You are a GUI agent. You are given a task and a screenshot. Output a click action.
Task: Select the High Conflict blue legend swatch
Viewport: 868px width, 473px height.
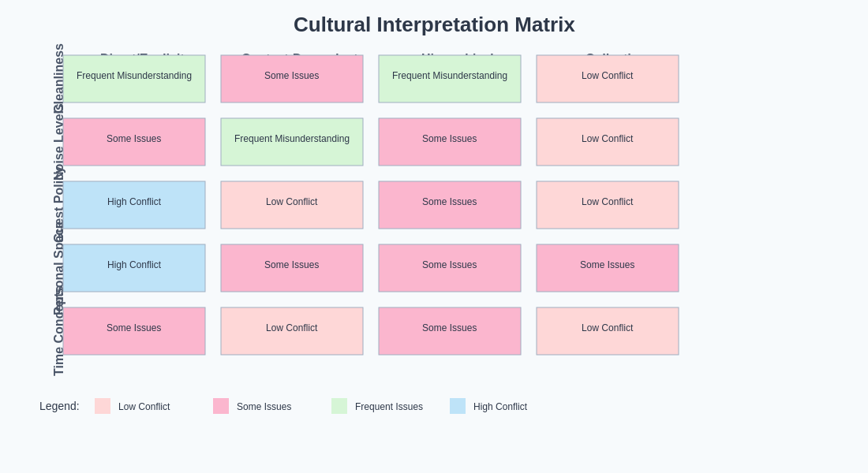click(458, 406)
